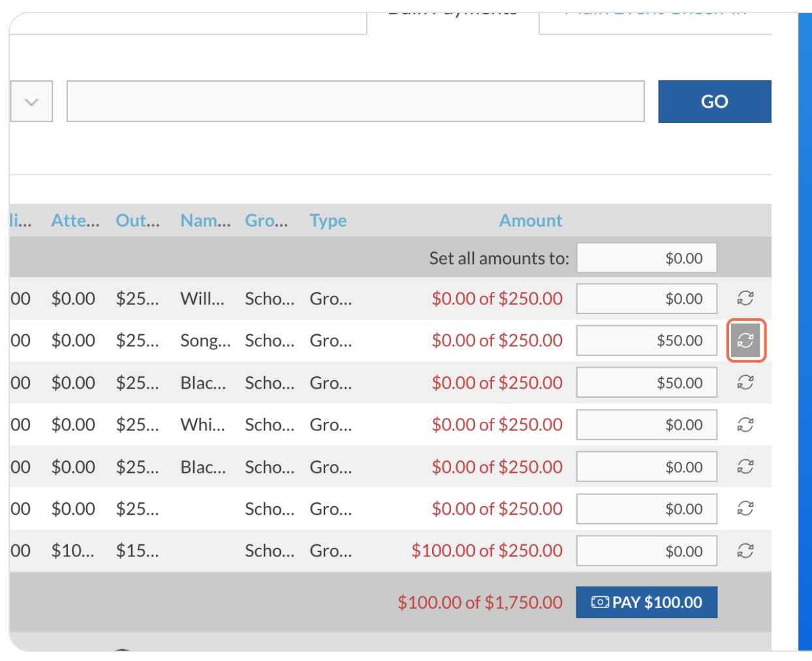812x661 pixels.
Task: Click refresh icon in the Whi... row
Action: pos(745,425)
